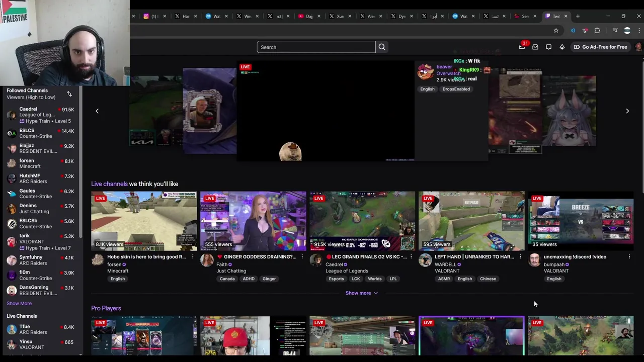Open fl0m channel in sidebar
The image size is (644, 362).
click(41, 275)
